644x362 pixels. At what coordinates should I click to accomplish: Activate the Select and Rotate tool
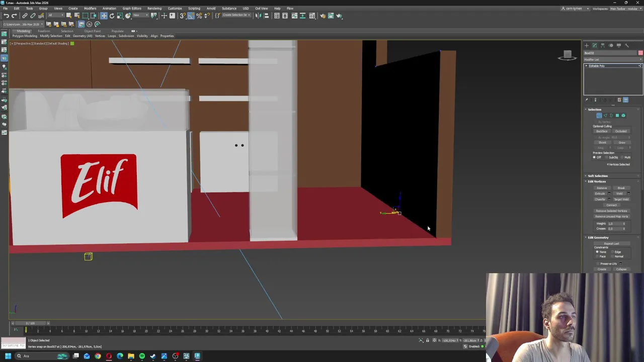point(112,16)
